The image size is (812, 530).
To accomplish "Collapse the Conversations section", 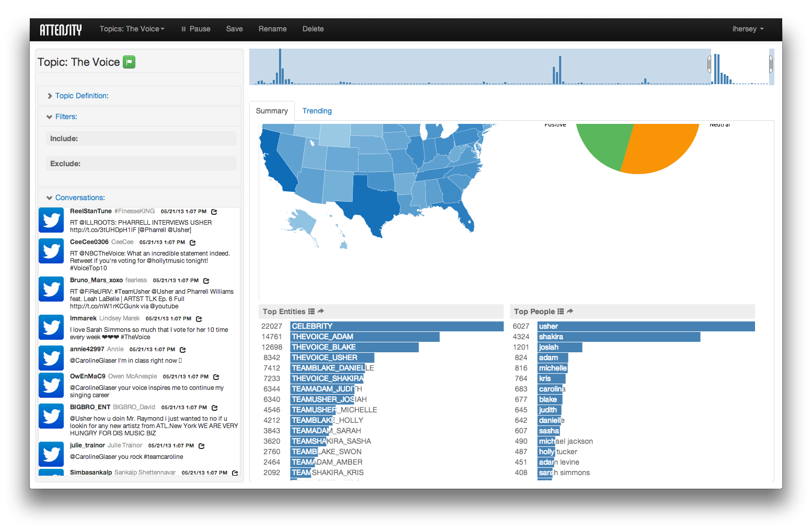I will (x=79, y=198).
